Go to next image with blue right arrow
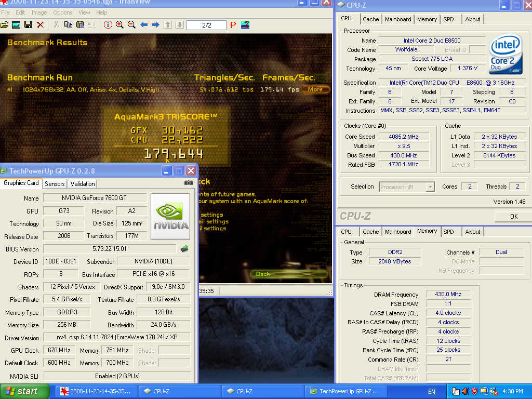532x399 pixels. click(x=156, y=25)
